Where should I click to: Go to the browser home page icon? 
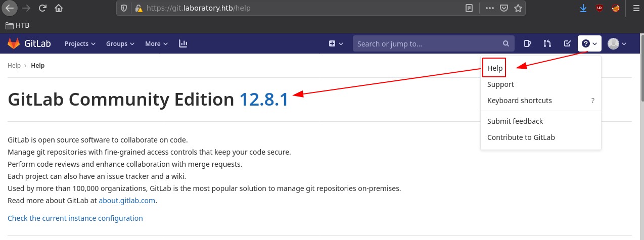pyautogui.click(x=59, y=8)
